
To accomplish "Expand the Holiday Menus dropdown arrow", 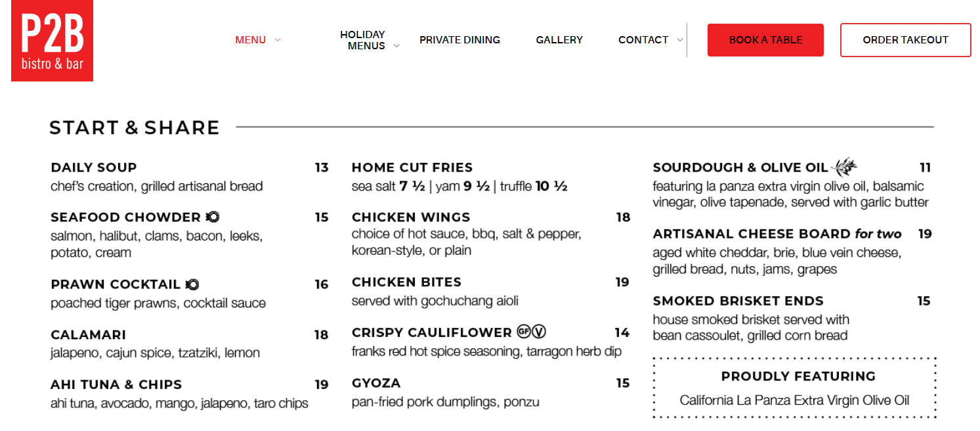I will [x=396, y=46].
